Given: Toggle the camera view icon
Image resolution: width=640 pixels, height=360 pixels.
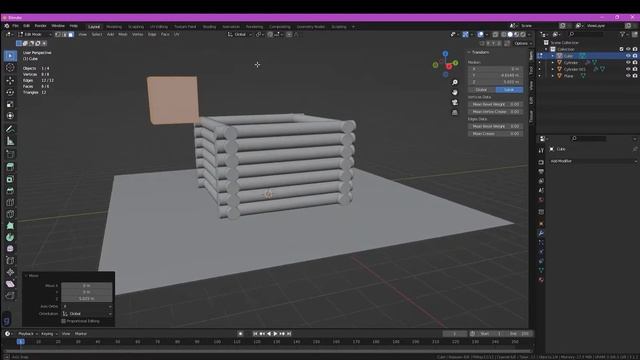Looking at the screenshot, I should click(x=455, y=102).
